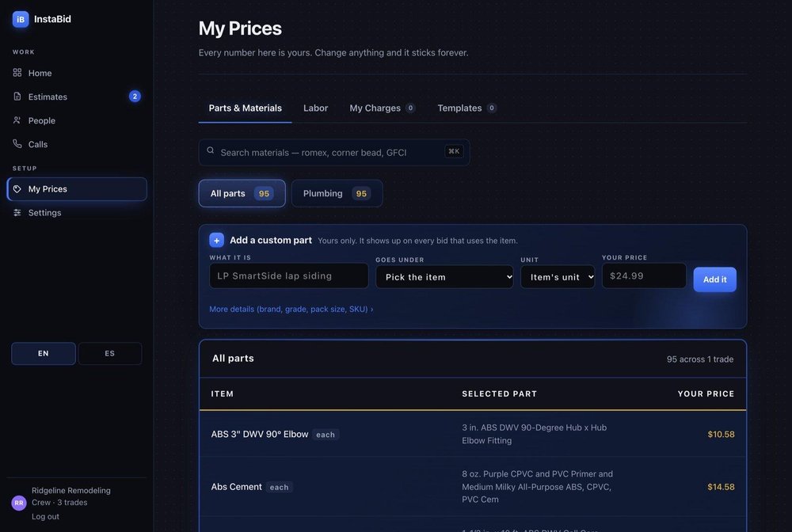Viewport: 792px width, 532px height.
Task: Click the People icon in sidebar
Action: tap(17, 120)
